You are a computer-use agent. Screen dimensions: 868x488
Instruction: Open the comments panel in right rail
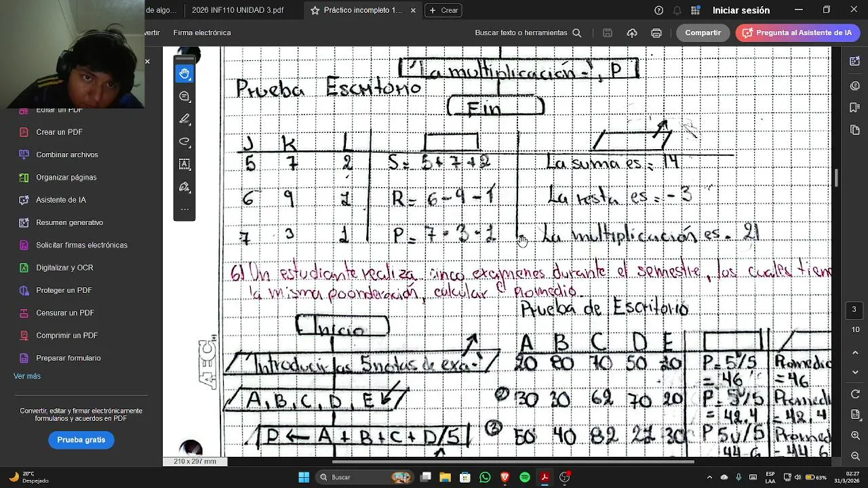pyautogui.click(x=855, y=85)
